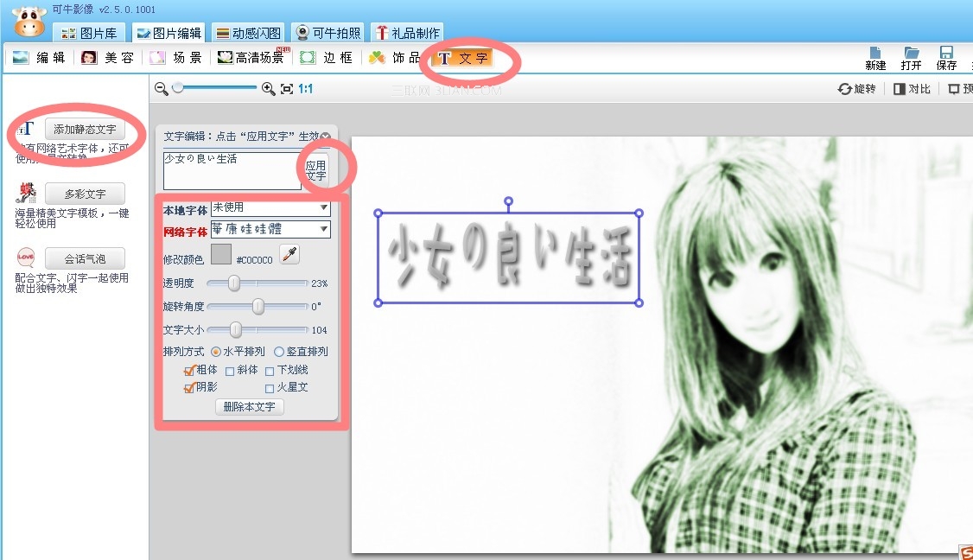Click the text box's bottom-right corner handle

point(639,303)
